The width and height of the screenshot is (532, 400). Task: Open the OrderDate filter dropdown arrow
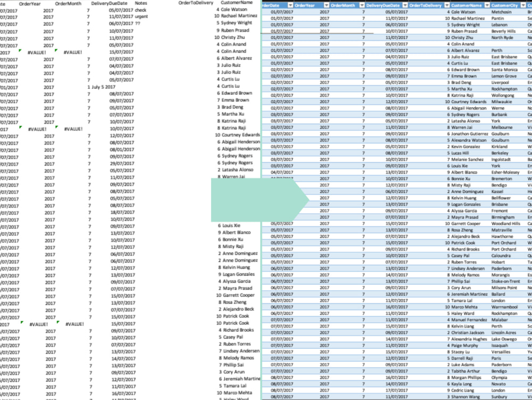pyautogui.click(x=290, y=5)
